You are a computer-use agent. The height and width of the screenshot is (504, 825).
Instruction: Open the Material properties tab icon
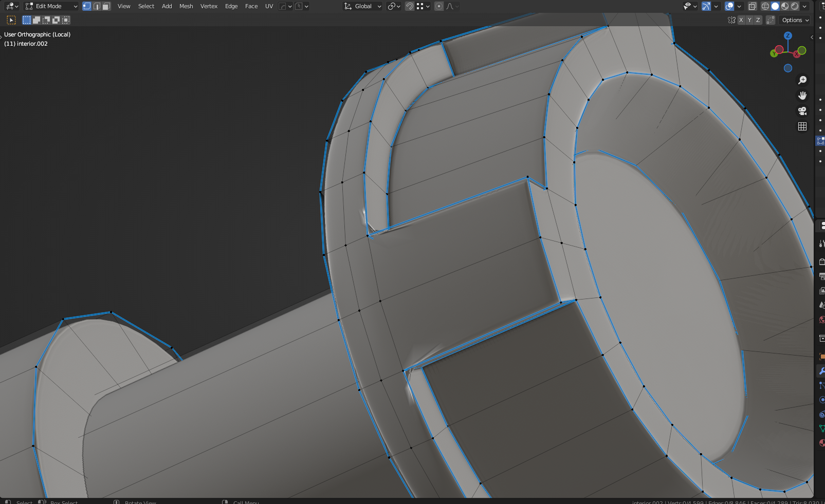(x=821, y=443)
